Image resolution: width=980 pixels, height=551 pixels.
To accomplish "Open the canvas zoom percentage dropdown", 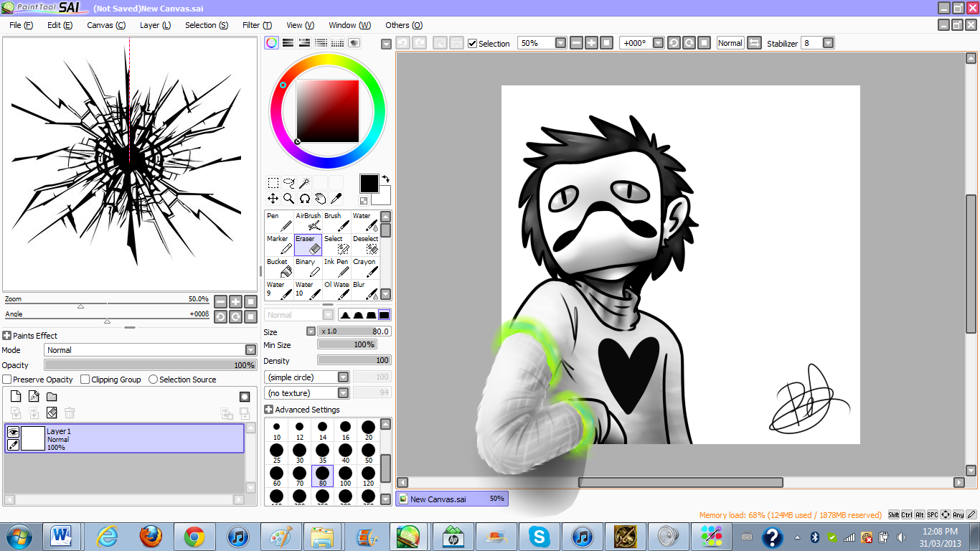I will [x=560, y=43].
